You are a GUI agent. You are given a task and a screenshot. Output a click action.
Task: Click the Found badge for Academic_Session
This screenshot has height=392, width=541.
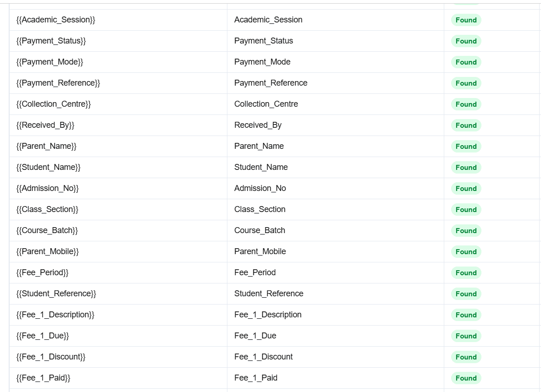(x=466, y=20)
